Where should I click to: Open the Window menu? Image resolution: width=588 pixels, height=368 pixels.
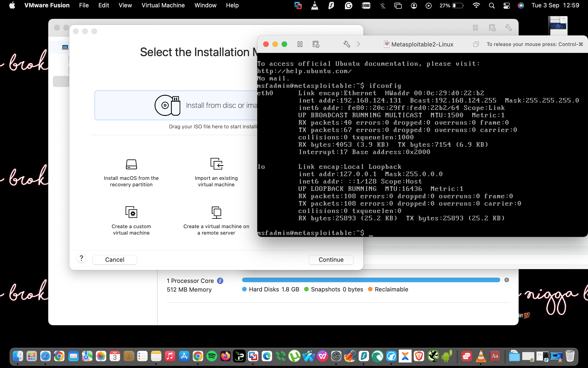pos(205,5)
